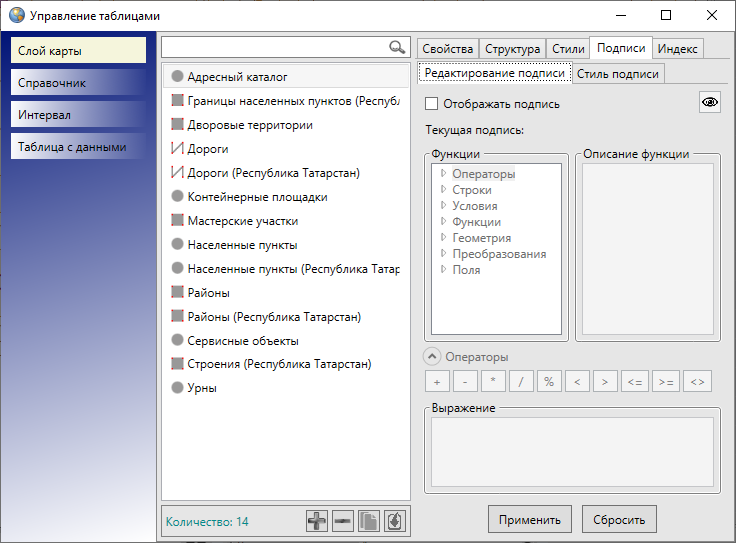Collapse the Операторы section chevron
Image resolution: width=736 pixels, height=543 pixels.
[432, 357]
